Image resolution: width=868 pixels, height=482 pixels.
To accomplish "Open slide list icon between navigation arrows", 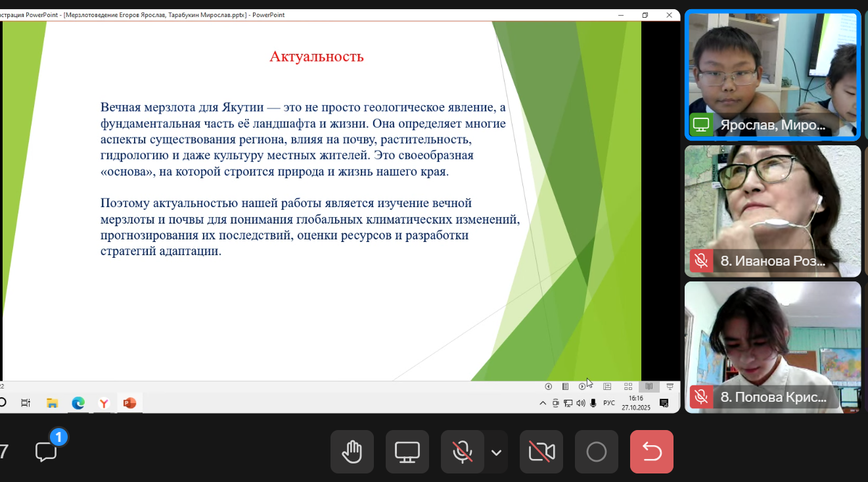I will 565,387.
